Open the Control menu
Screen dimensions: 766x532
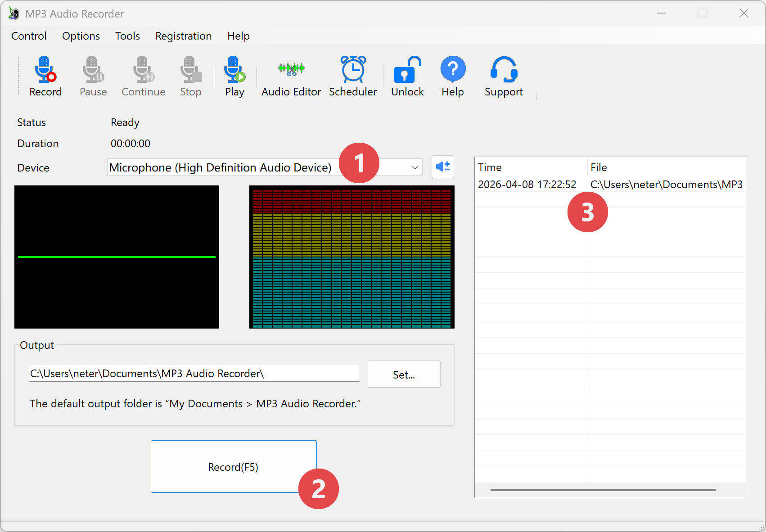click(29, 36)
